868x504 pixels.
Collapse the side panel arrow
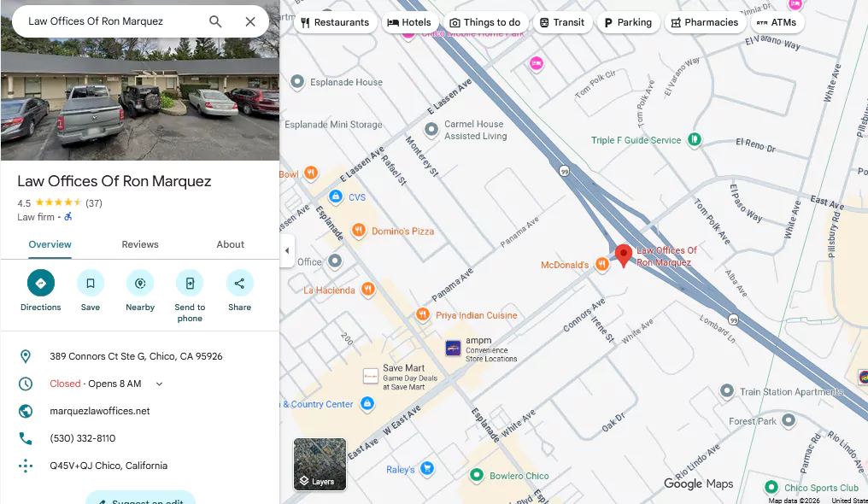pyautogui.click(x=287, y=250)
